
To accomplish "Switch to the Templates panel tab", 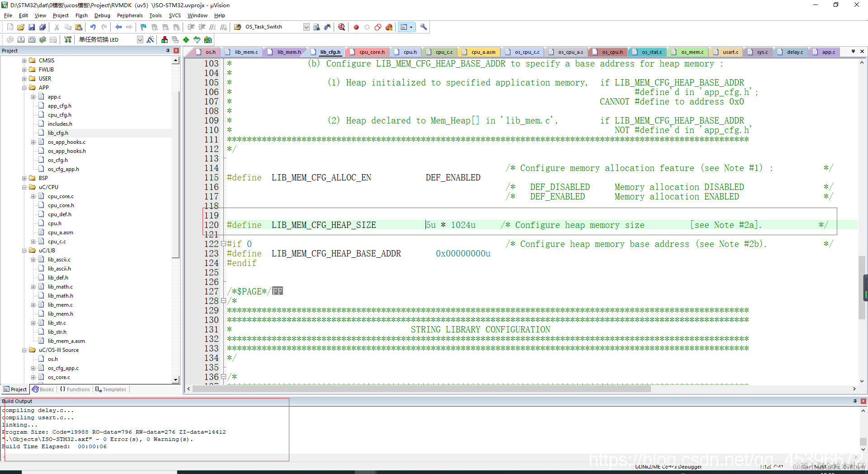I will coord(111,389).
